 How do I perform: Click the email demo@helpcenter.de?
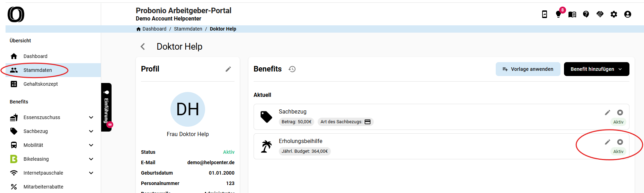pyautogui.click(x=211, y=162)
